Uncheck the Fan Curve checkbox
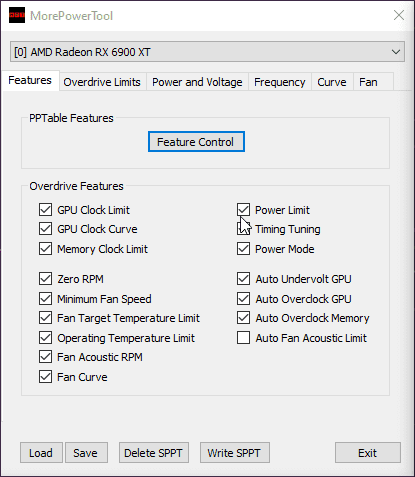 [x=45, y=377]
